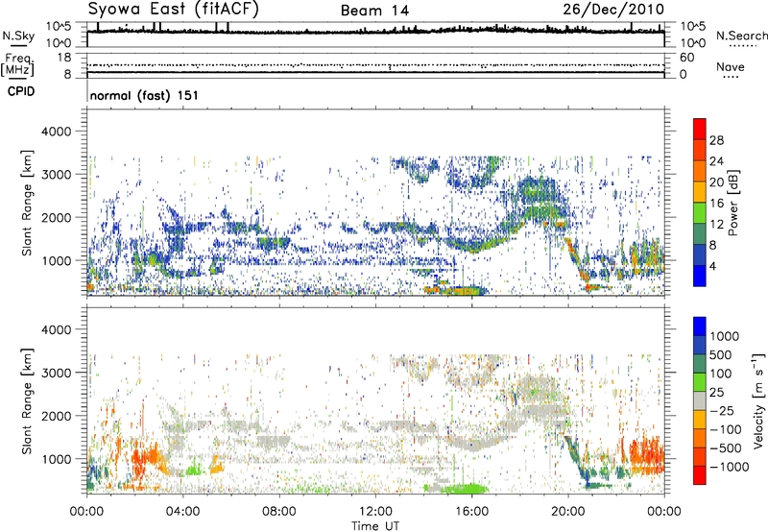768x532 pixels.
Task: Click the '60' Nave axis tick label
Action: point(686,58)
